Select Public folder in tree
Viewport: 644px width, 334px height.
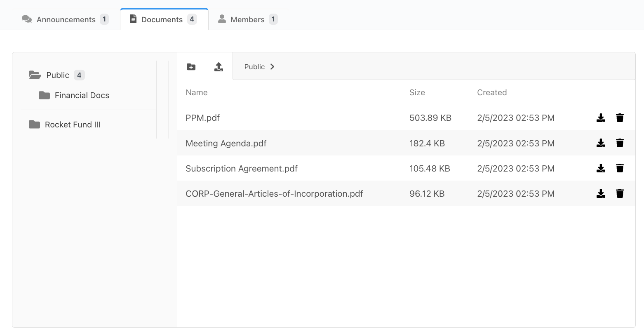point(58,75)
